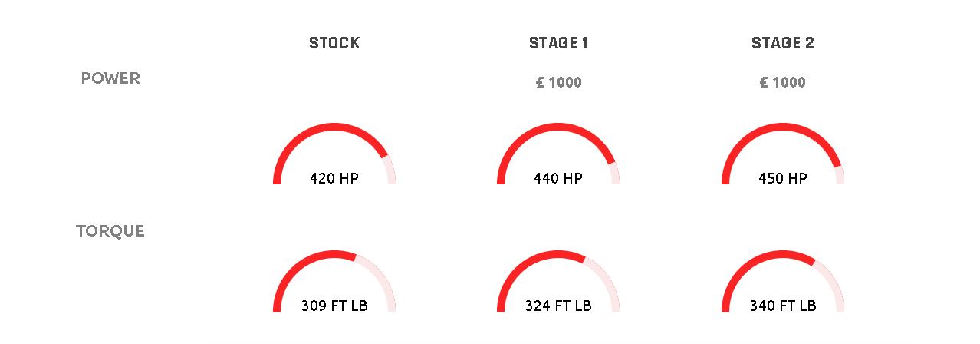Click the POWER row label

(110, 78)
